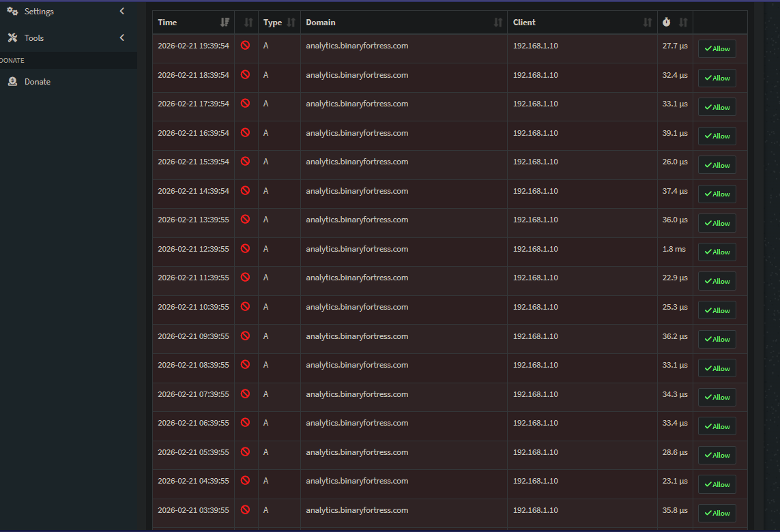Screen dimensions: 780x532
Task: Open the Settings sidebar item
Action: pos(68,11)
